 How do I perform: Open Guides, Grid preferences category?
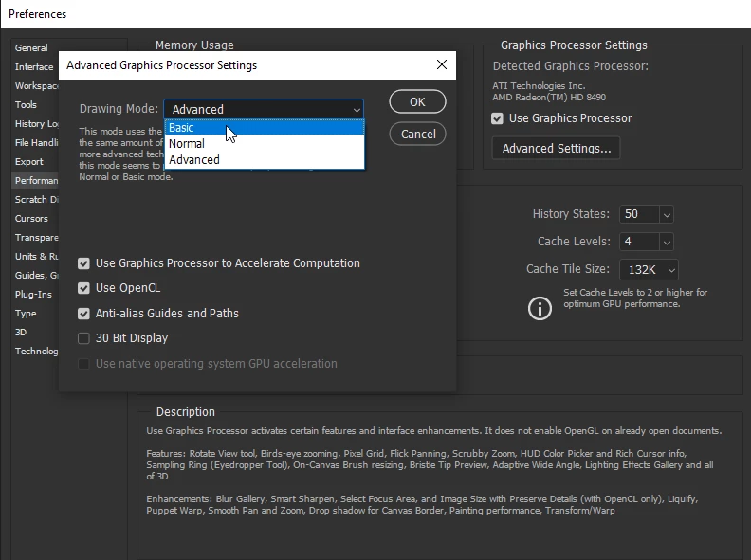pos(36,276)
